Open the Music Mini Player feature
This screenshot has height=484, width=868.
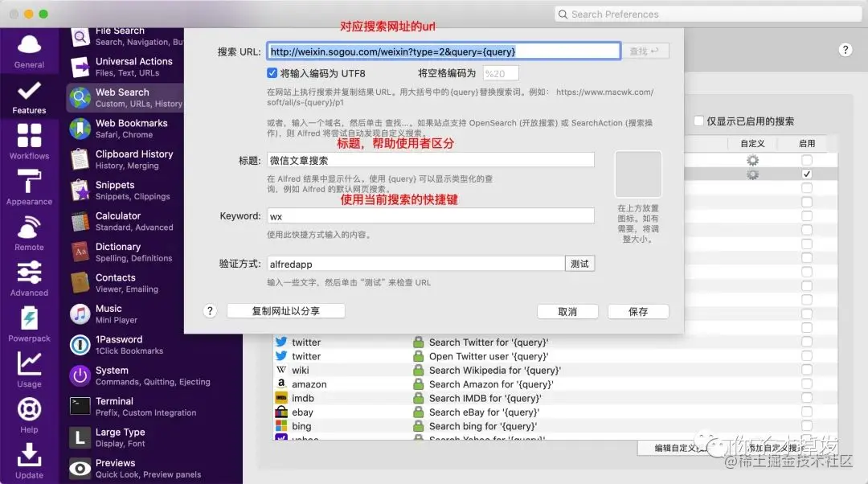pyautogui.click(x=80, y=313)
